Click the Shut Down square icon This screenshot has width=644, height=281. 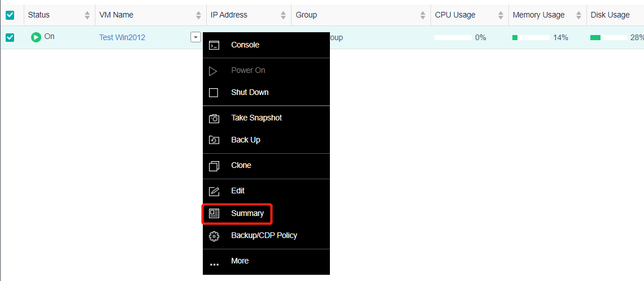(x=214, y=93)
